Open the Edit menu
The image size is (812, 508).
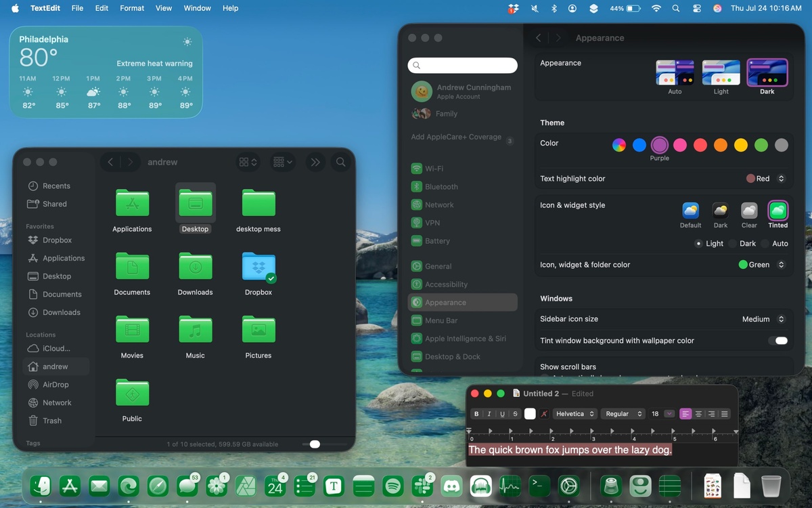(x=101, y=8)
